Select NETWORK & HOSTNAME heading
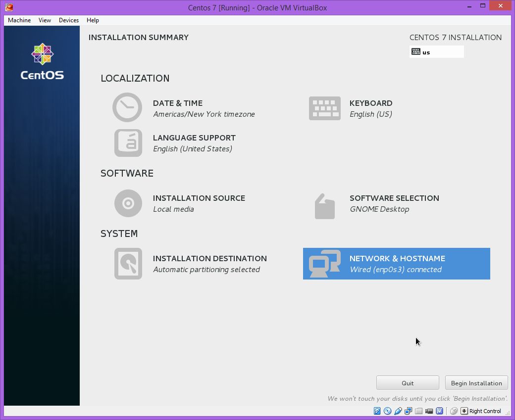This screenshot has height=420, width=515. point(397,258)
